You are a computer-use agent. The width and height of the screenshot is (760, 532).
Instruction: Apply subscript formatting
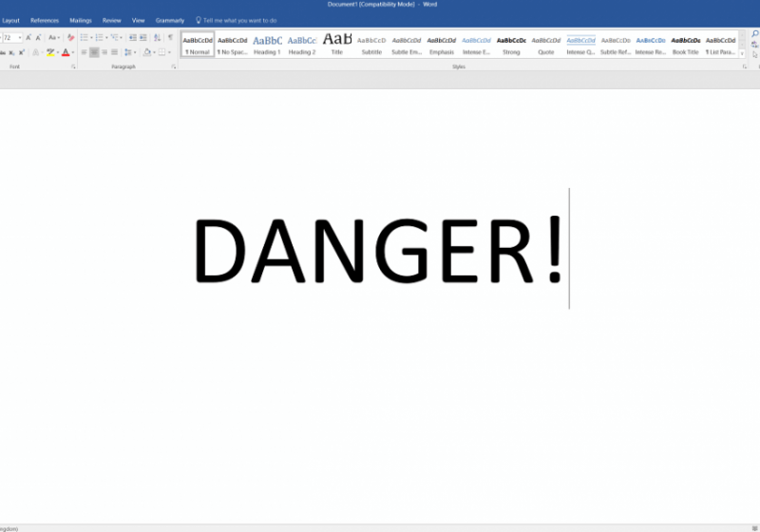pos(11,52)
